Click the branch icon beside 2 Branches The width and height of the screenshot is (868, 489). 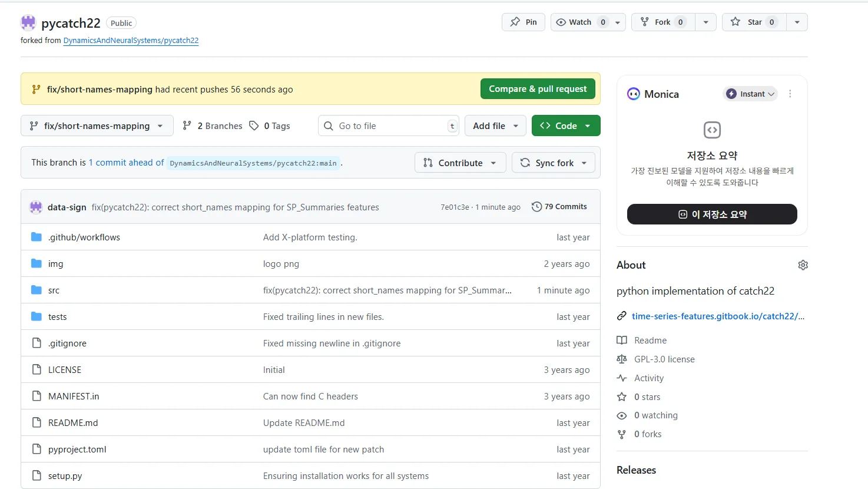[x=187, y=125]
